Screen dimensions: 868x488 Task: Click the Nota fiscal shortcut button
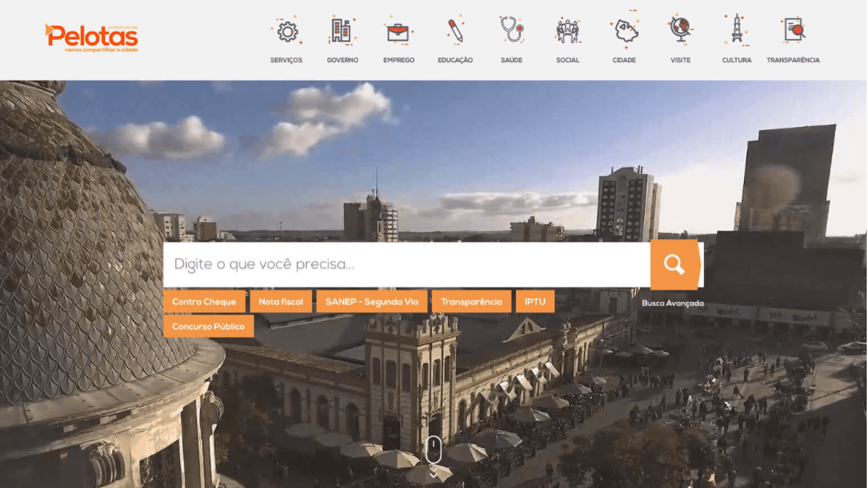coord(281,302)
